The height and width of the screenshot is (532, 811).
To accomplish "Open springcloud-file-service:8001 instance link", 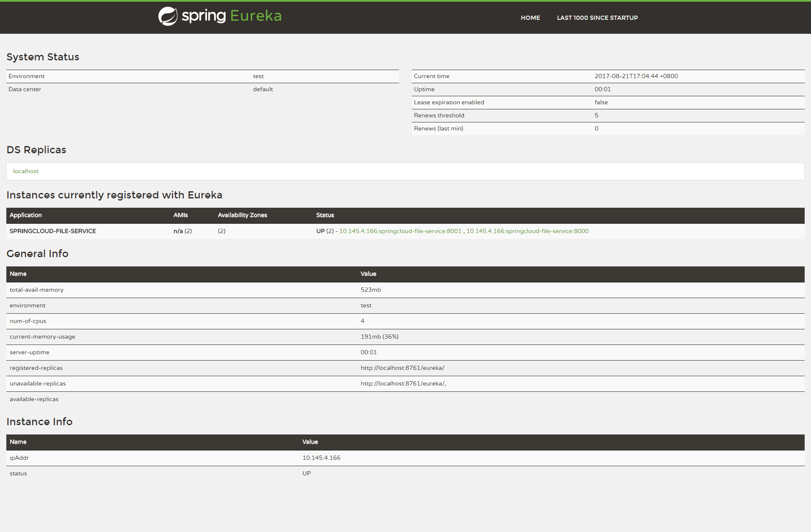I will [x=400, y=231].
